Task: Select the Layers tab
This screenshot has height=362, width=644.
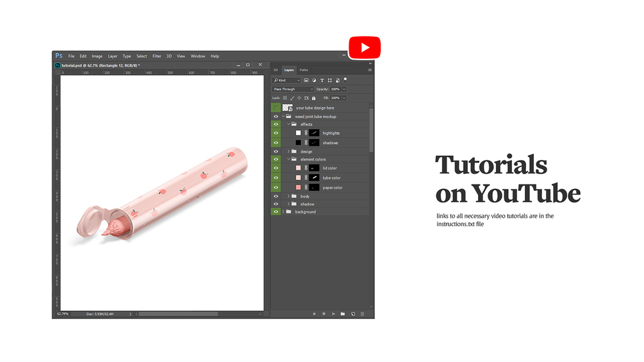Action: click(x=289, y=70)
